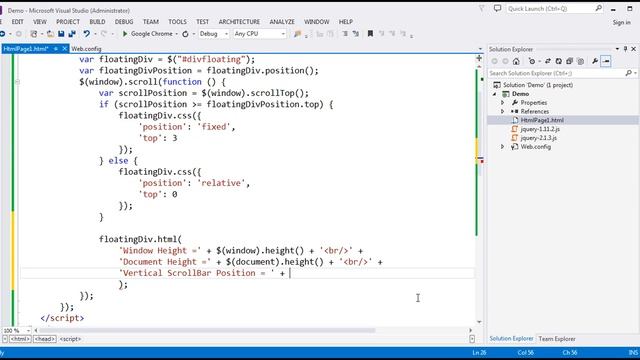The height and width of the screenshot is (360, 640).
Task: Open the VIEW menu
Action: (40, 22)
